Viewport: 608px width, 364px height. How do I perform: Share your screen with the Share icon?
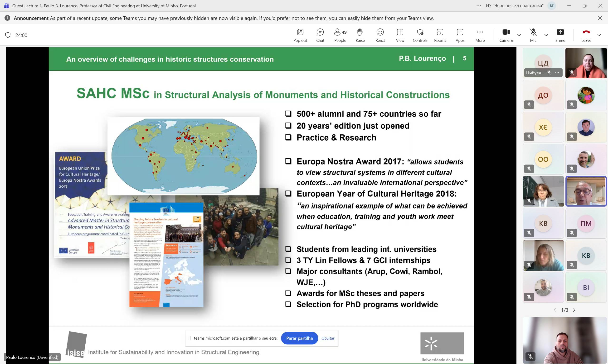pos(560,35)
